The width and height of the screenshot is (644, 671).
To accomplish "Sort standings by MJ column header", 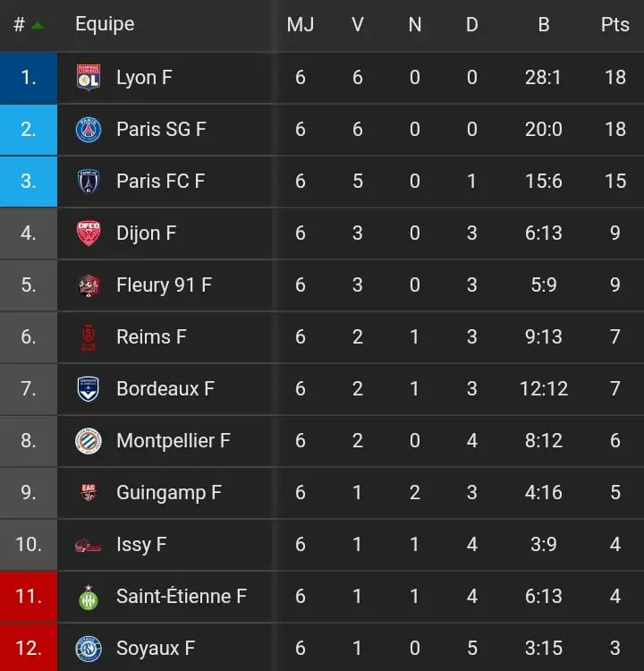I will 301,24.
